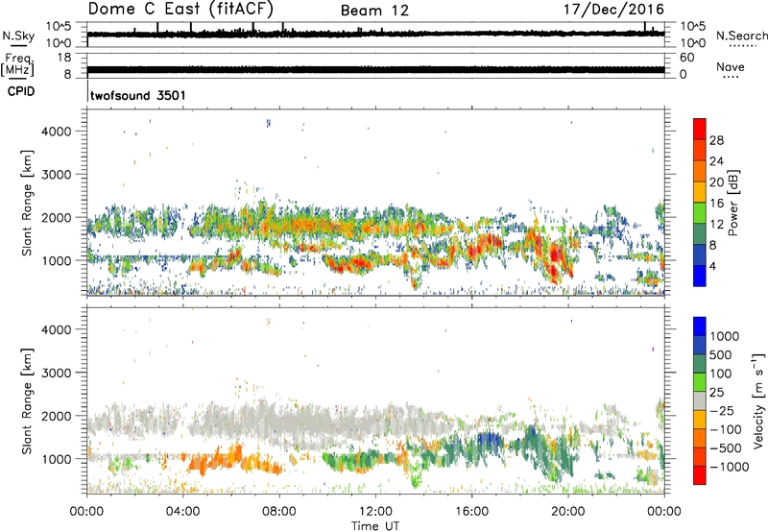Click the '12:00' time tick label
Image resolution: width=768 pixels, height=532 pixels.
tap(375, 512)
